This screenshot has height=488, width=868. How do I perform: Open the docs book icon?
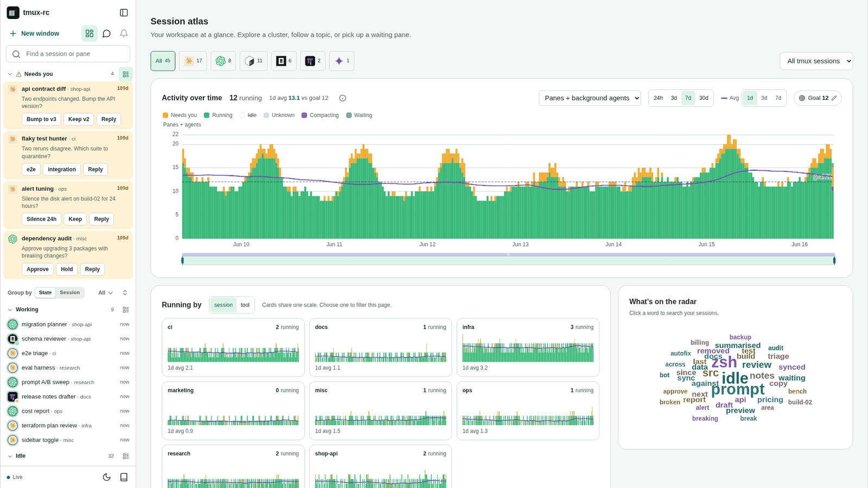tap(124, 477)
